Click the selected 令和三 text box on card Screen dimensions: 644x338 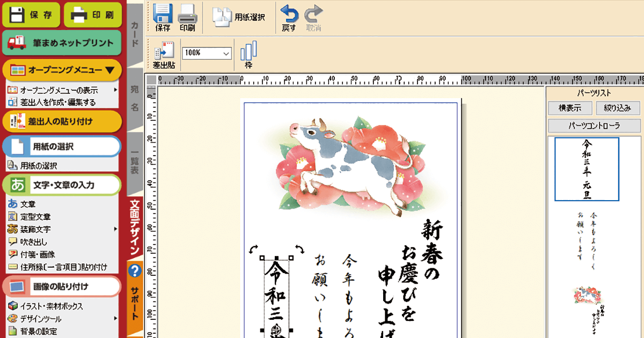click(x=277, y=298)
